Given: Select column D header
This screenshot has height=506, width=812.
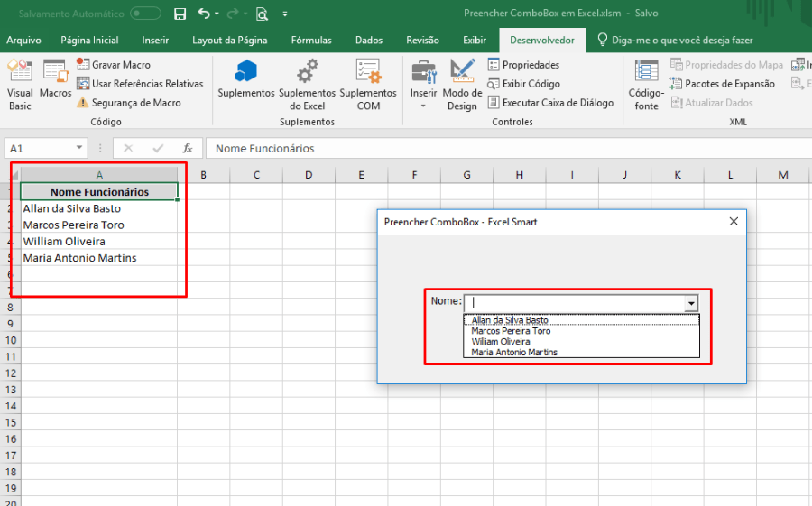Looking at the screenshot, I should tap(309, 175).
